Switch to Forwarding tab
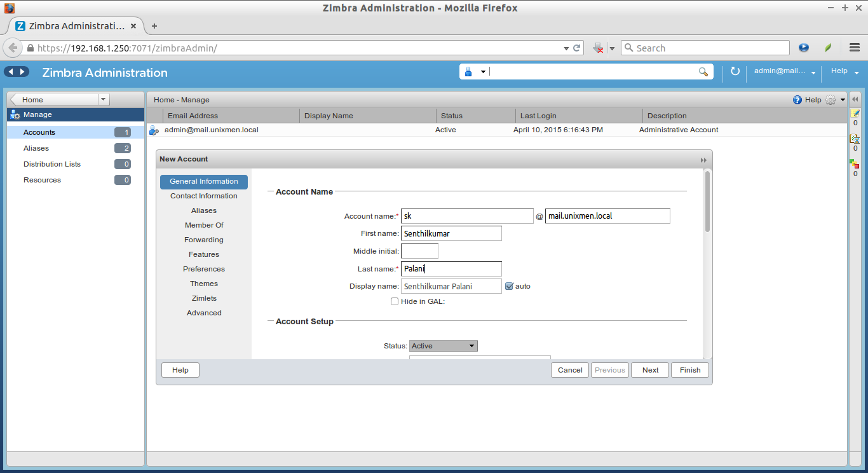This screenshot has height=473, width=868. [x=204, y=240]
